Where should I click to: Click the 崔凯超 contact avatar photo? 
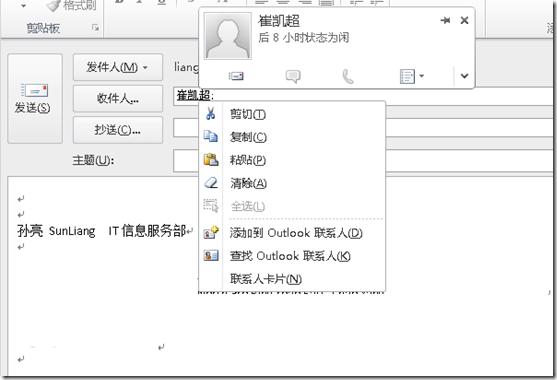click(x=228, y=36)
